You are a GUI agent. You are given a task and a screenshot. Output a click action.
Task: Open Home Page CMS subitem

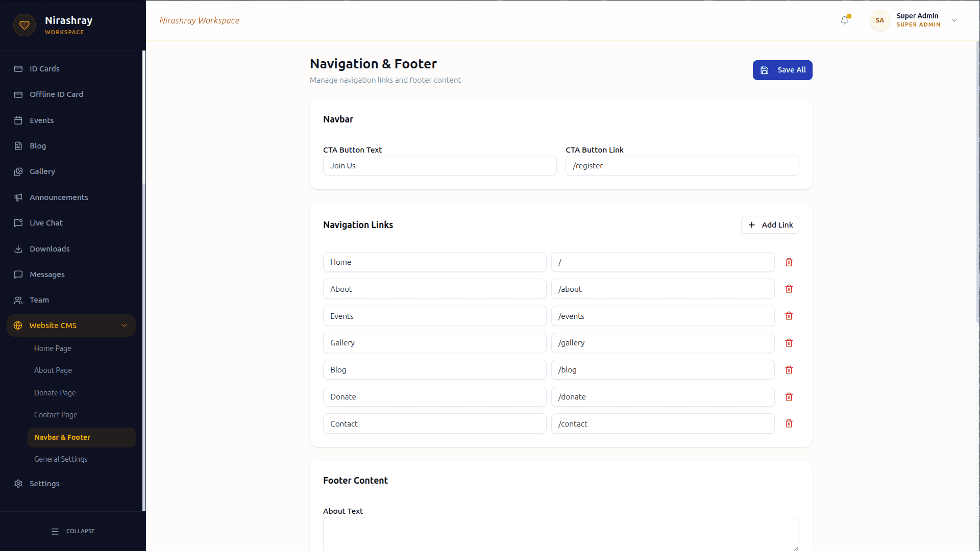click(82, 348)
